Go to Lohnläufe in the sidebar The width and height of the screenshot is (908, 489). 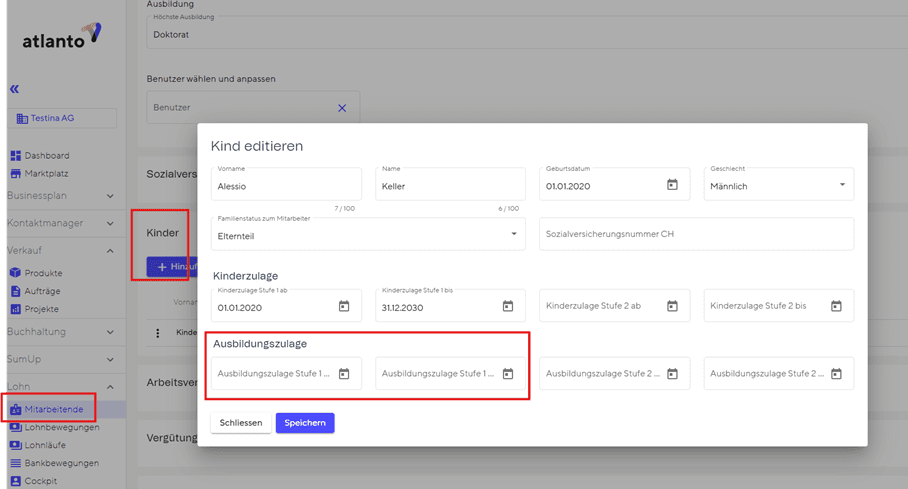[x=47, y=445]
